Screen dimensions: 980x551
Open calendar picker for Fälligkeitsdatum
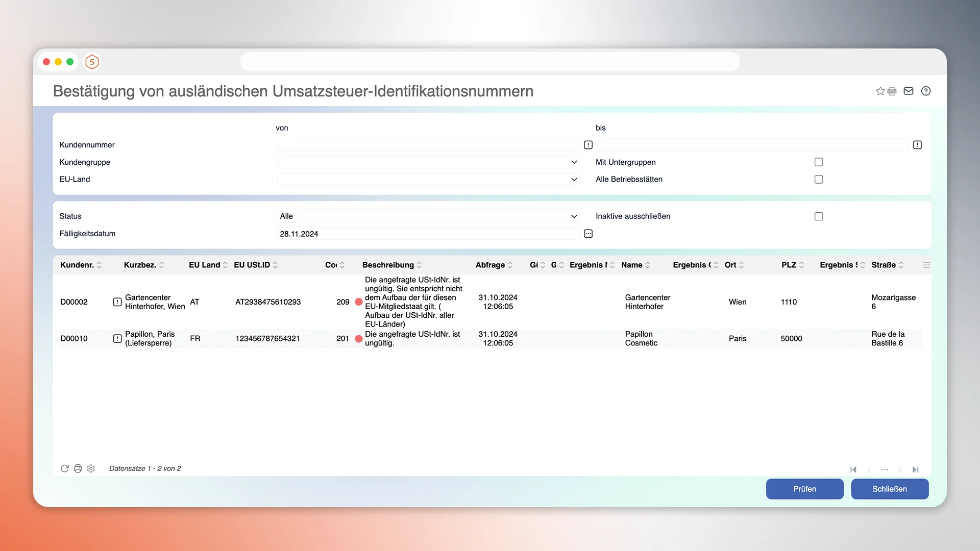588,234
